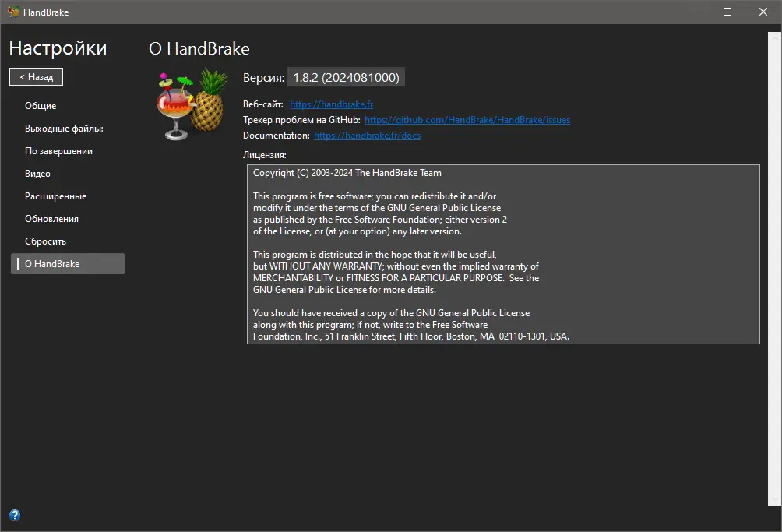Viewport: 782px width, 532px height.
Task: Maximize the HandBrake window
Action: coord(727,12)
